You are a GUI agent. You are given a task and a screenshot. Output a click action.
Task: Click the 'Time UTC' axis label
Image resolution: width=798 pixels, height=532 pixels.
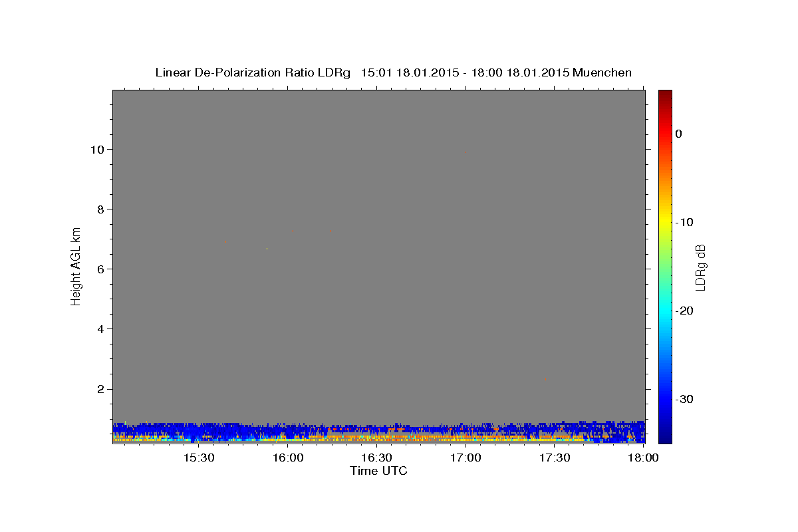point(378,471)
